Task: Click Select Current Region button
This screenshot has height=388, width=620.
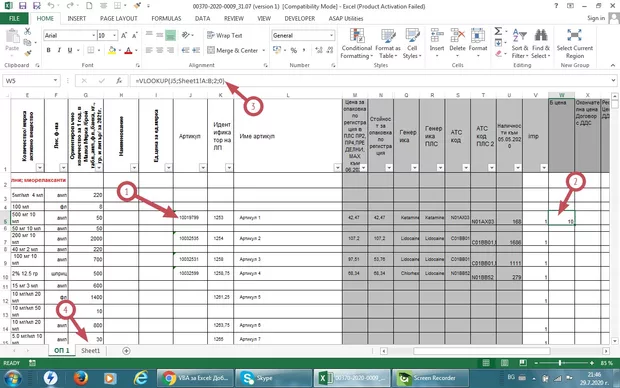Action: coord(575,44)
